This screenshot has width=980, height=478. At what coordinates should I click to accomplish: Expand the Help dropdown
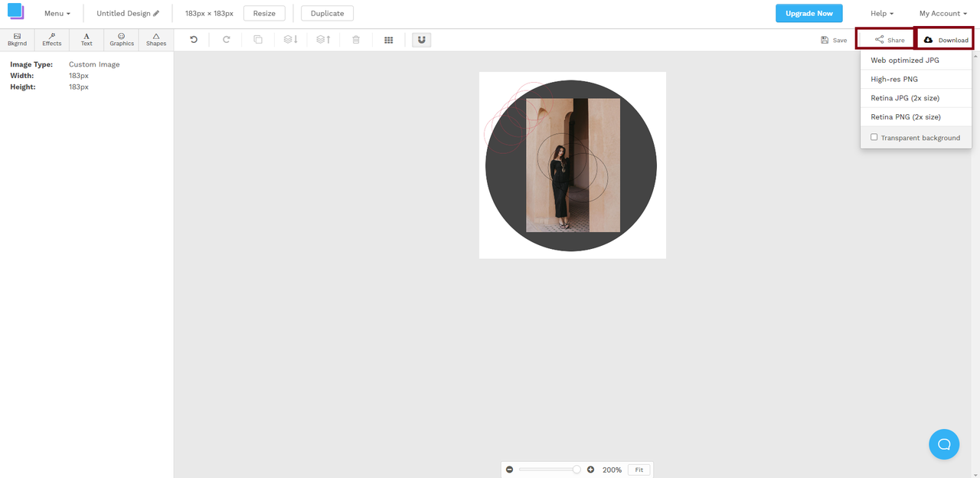[882, 14]
